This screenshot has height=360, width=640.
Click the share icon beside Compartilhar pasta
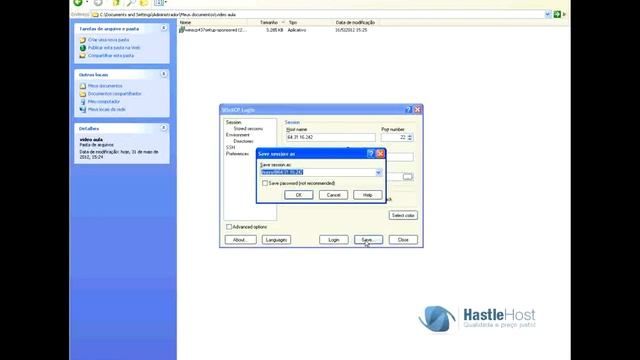pyautogui.click(x=83, y=56)
